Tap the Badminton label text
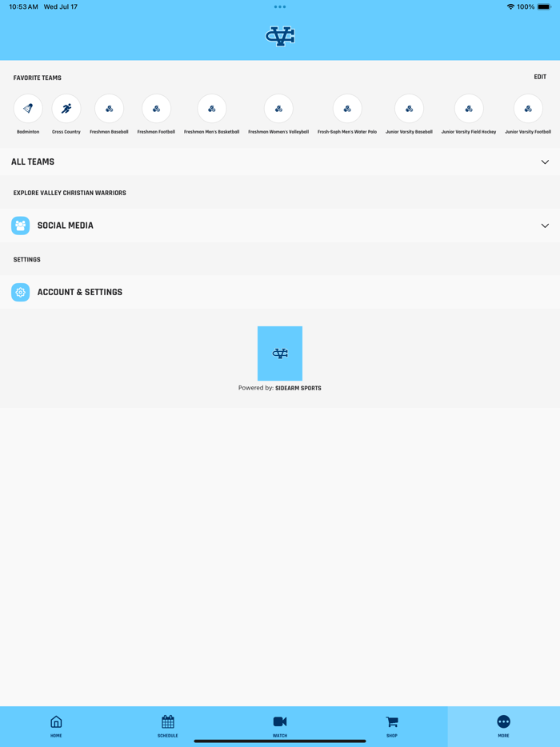The height and width of the screenshot is (747, 560). pyautogui.click(x=28, y=131)
